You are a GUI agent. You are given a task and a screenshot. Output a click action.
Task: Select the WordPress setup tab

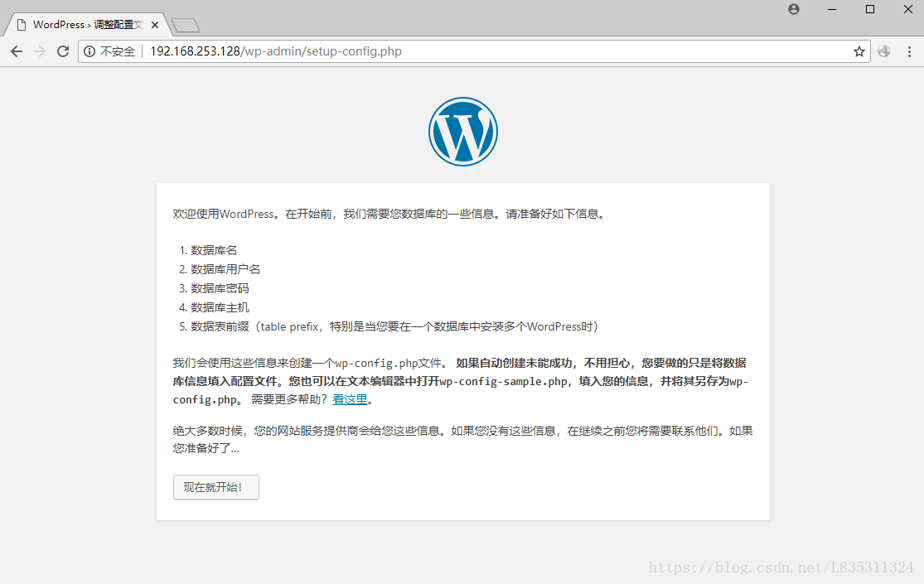click(x=83, y=25)
